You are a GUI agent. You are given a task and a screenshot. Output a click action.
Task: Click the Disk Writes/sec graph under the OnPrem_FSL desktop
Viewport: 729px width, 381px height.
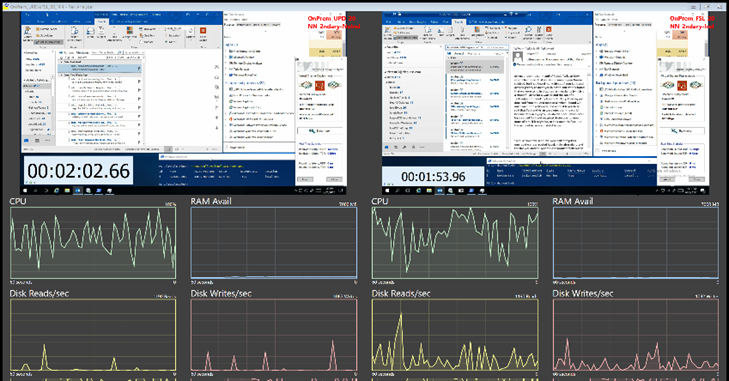pos(636,335)
